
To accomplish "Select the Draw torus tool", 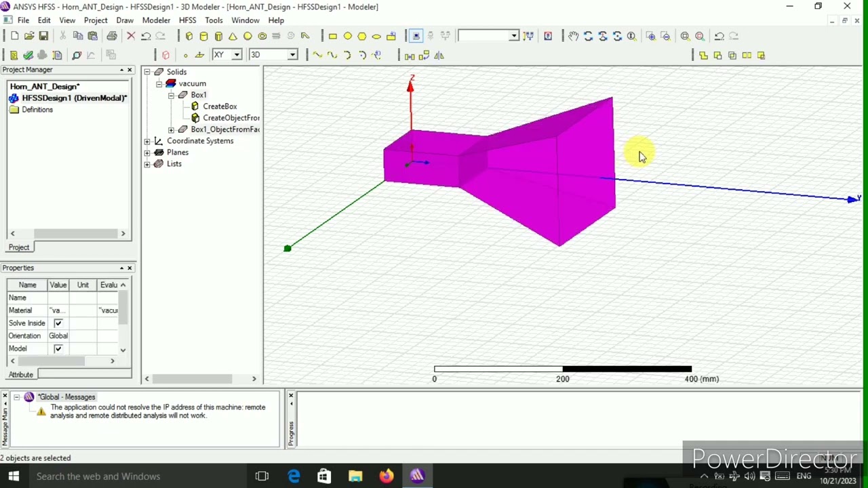I will pos(262,36).
